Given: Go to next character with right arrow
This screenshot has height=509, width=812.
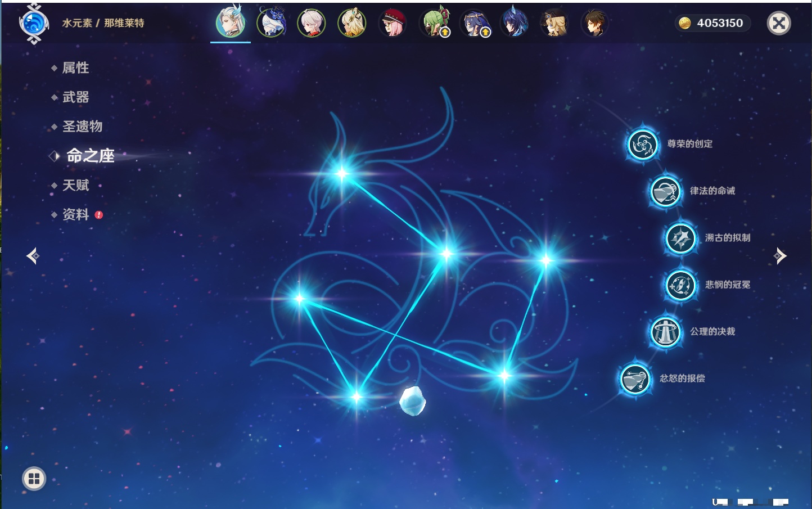Looking at the screenshot, I should tap(780, 256).
